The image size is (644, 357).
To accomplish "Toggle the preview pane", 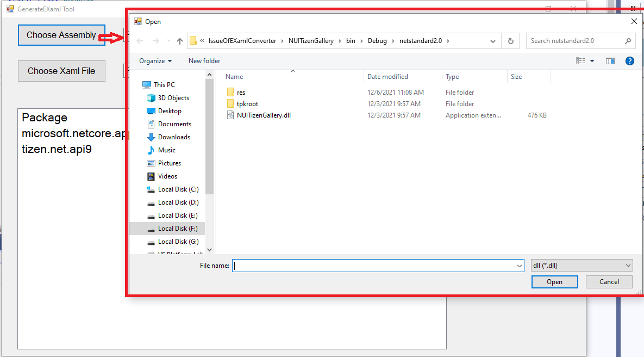I will 610,61.
